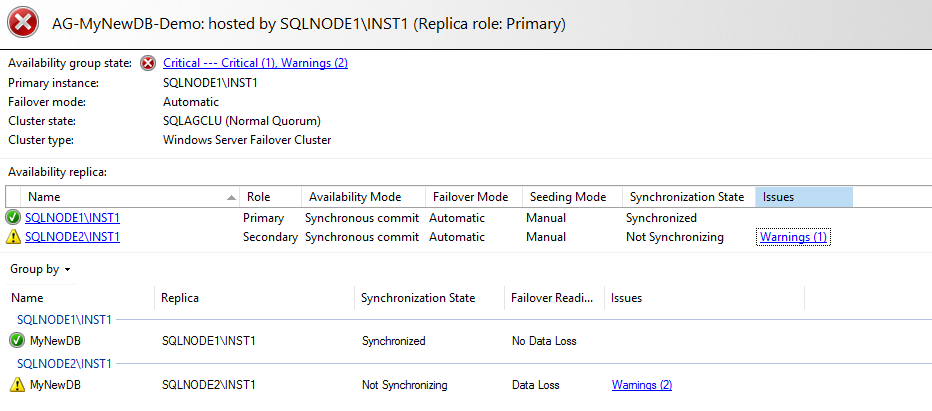Open the Warnings (1) issues link

[x=793, y=238]
